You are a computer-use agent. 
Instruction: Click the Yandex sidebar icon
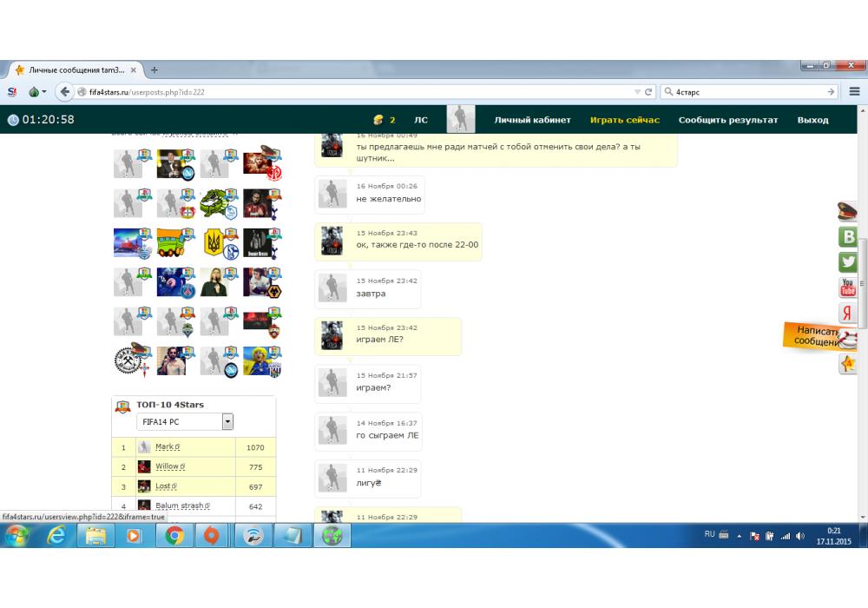pyautogui.click(x=848, y=313)
